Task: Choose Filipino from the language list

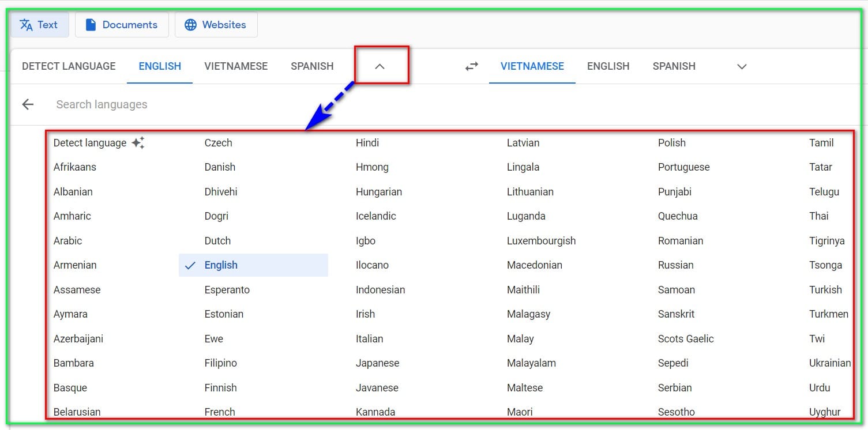Action: tap(221, 363)
